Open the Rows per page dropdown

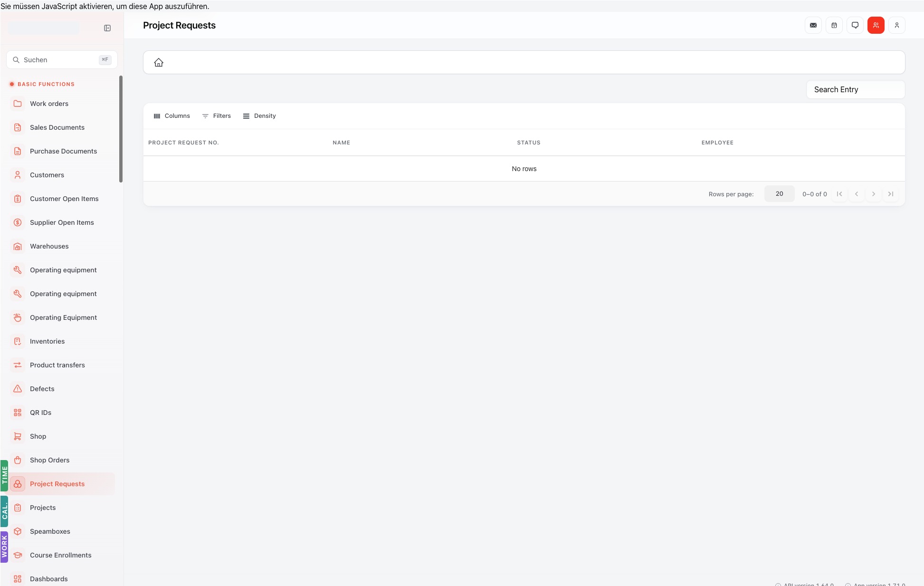point(779,194)
